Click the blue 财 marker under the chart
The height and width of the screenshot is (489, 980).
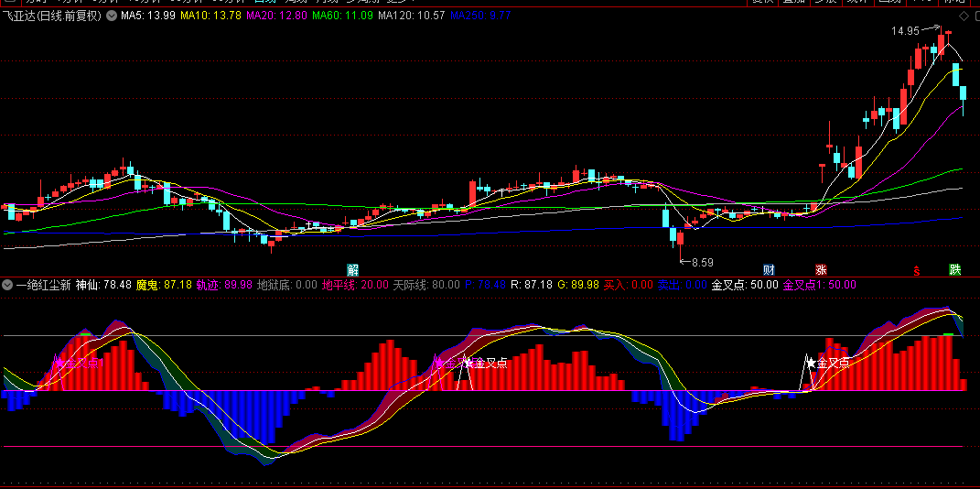click(770, 270)
